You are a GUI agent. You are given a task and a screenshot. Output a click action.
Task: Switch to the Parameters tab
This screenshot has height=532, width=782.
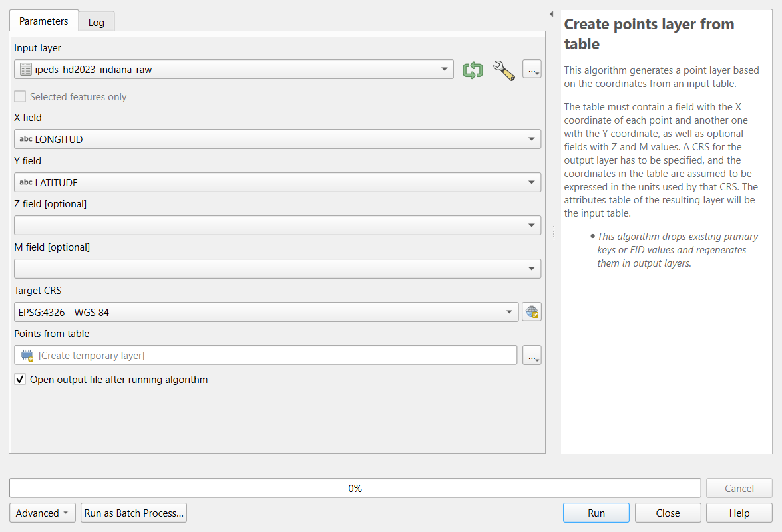(44, 21)
